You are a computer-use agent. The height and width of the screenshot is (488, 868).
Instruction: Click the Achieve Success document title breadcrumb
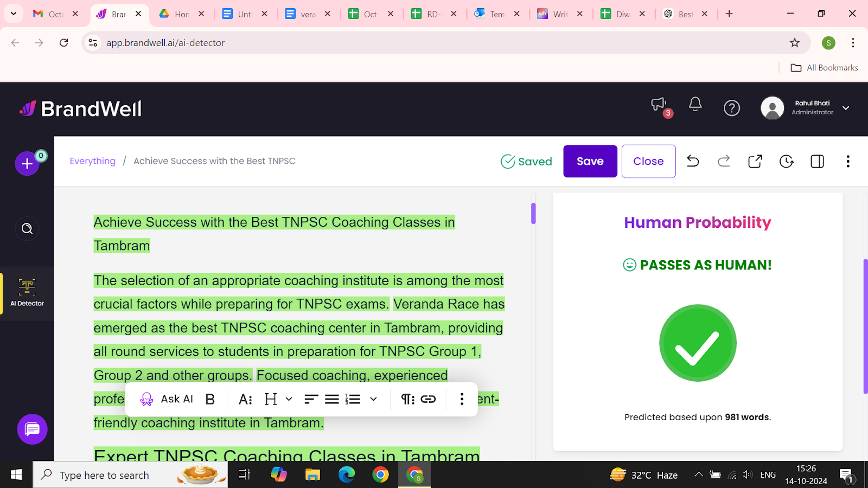pyautogui.click(x=214, y=161)
